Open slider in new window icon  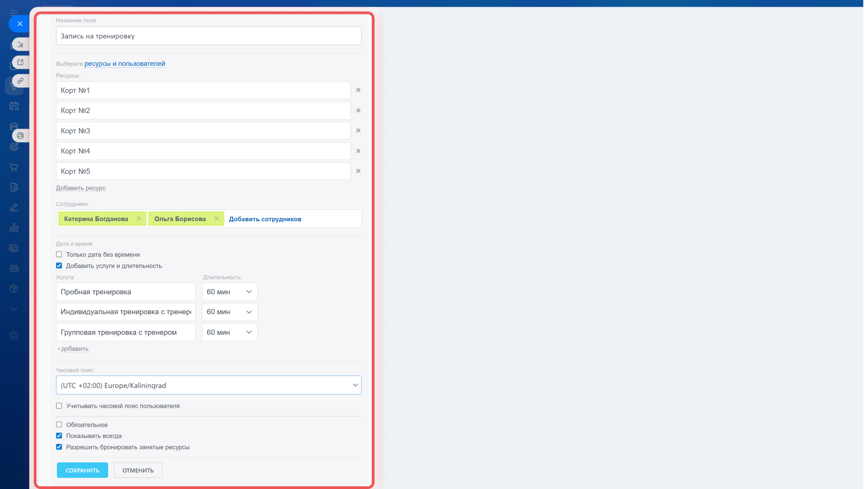tap(20, 62)
